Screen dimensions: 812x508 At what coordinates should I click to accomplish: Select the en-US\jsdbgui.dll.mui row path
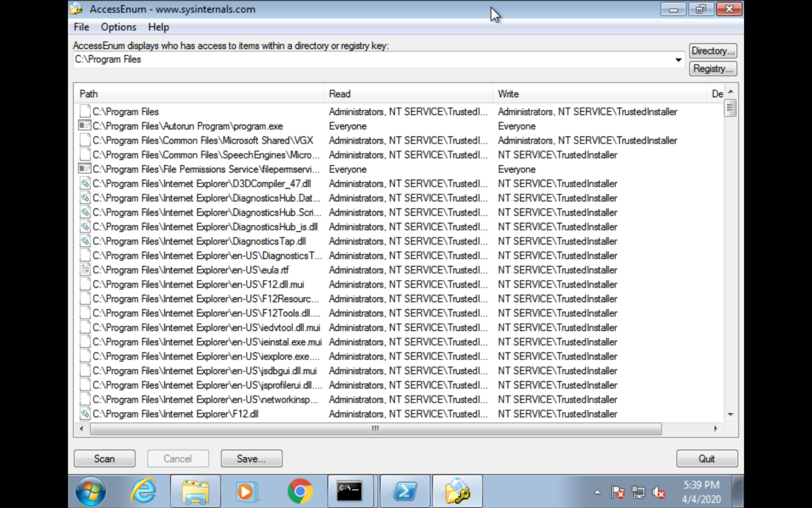click(205, 370)
